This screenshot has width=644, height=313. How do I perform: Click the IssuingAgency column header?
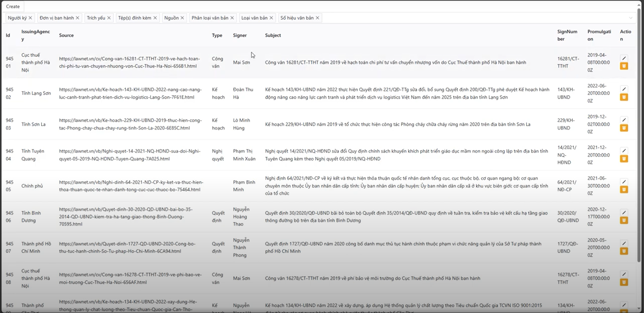click(35, 35)
